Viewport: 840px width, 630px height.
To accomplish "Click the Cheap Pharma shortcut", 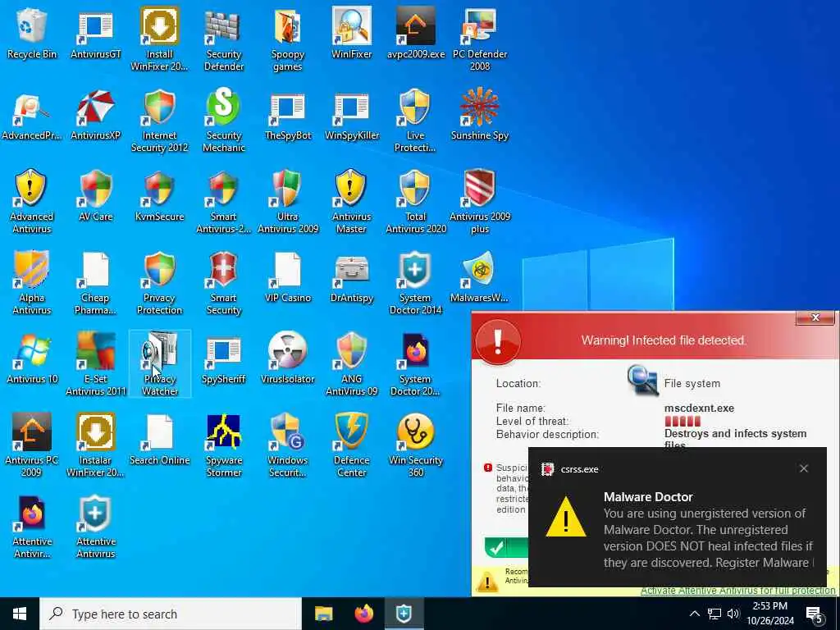I will point(96,283).
